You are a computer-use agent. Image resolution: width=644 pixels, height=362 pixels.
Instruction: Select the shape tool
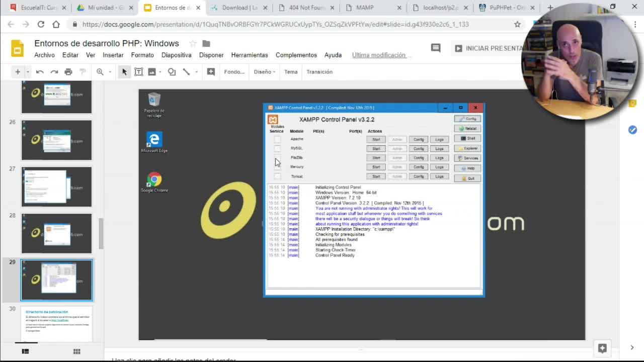pyautogui.click(x=172, y=72)
